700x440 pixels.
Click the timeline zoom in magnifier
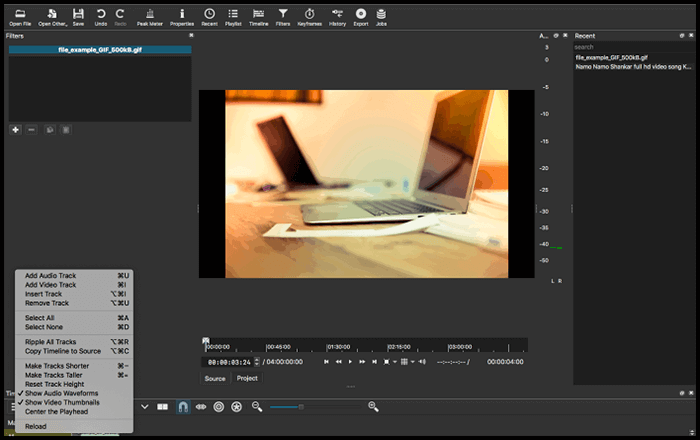pyautogui.click(x=374, y=406)
